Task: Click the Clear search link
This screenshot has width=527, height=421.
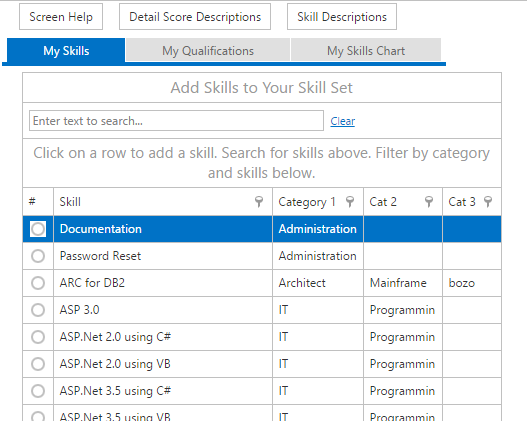Action: (x=342, y=121)
